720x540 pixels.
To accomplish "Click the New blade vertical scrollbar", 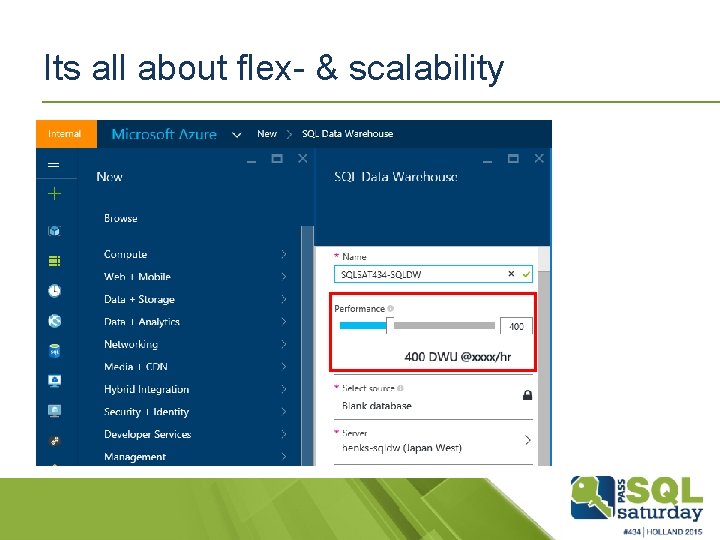I will [x=307, y=345].
